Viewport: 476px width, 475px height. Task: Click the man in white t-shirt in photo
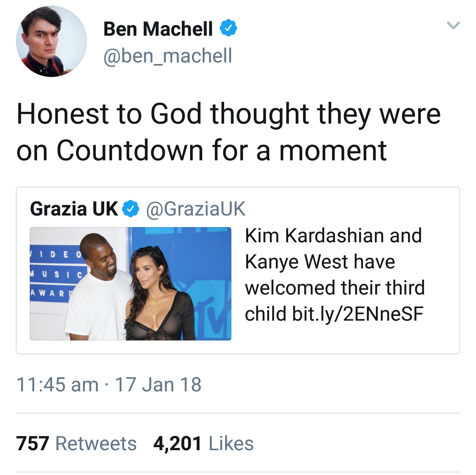pos(96,291)
